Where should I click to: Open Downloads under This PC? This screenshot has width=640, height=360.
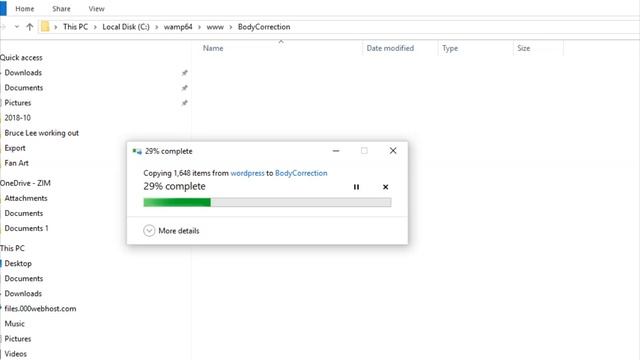click(x=23, y=294)
